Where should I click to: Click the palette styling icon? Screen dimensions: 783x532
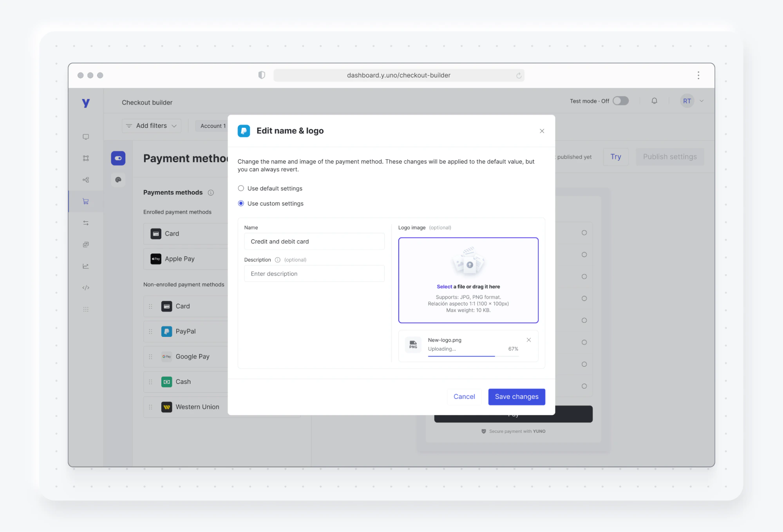tap(118, 180)
